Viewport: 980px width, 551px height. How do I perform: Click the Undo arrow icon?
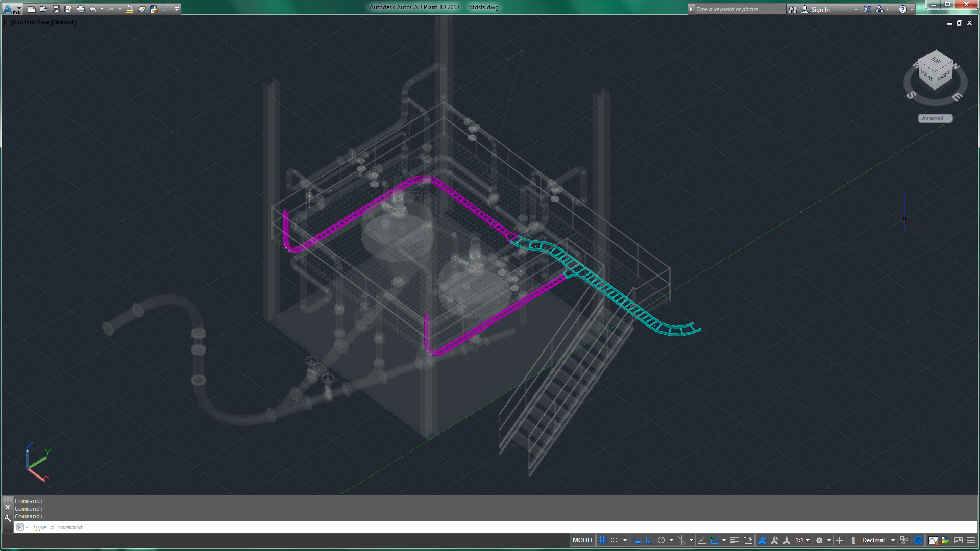92,9
